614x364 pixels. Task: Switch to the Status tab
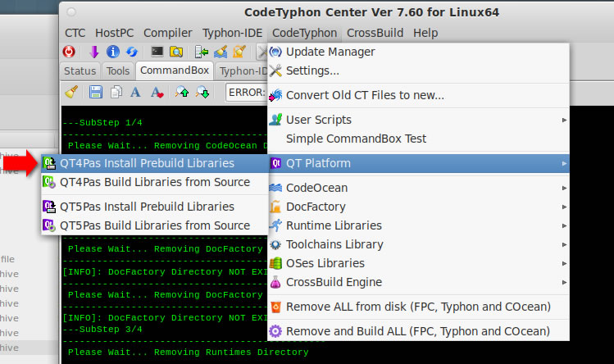tap(80, 71)
